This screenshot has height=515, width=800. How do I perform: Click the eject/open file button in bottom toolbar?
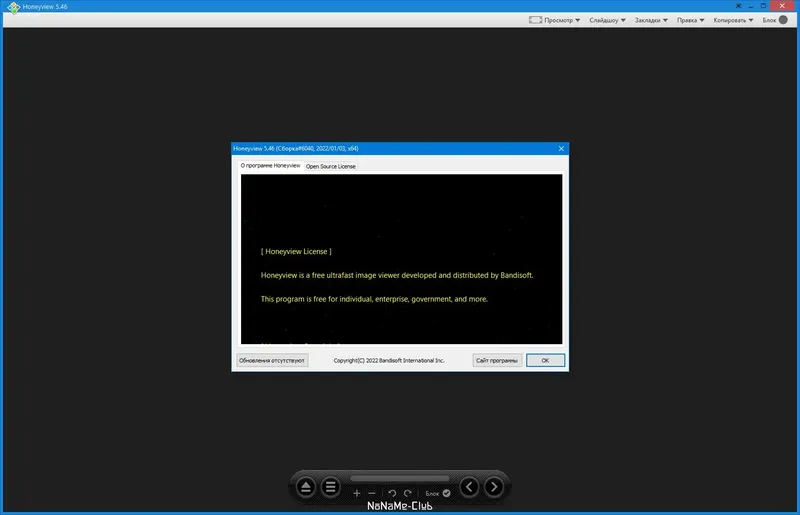306,487
